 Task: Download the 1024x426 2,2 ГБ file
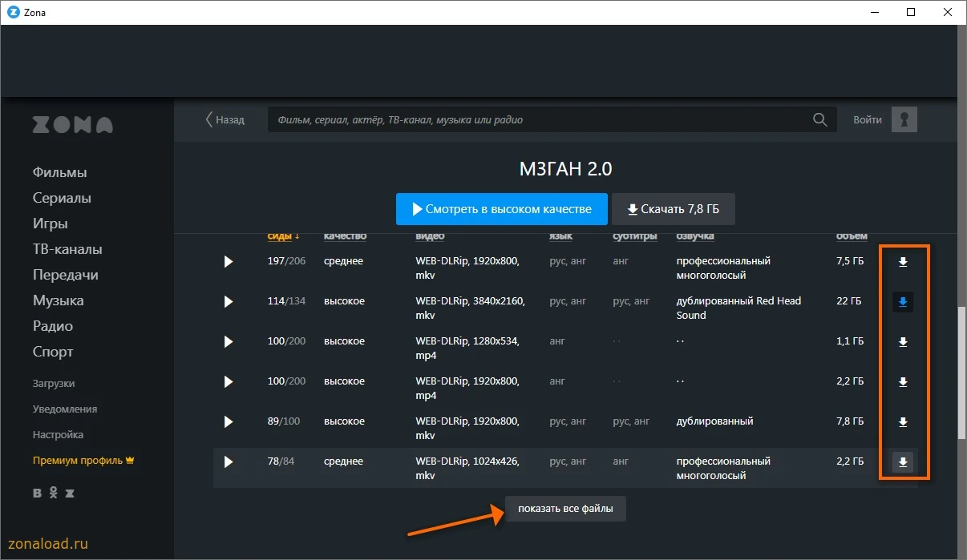click(x=903, y=462)
